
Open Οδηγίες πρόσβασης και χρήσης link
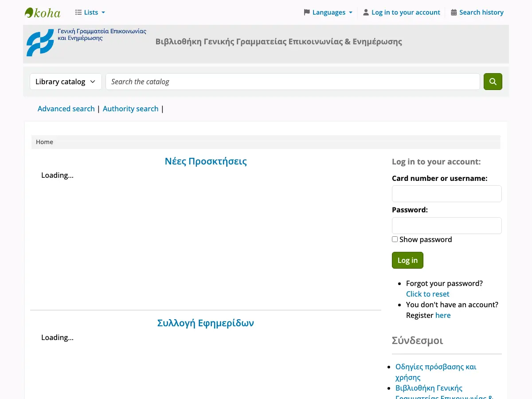(436, 372)
